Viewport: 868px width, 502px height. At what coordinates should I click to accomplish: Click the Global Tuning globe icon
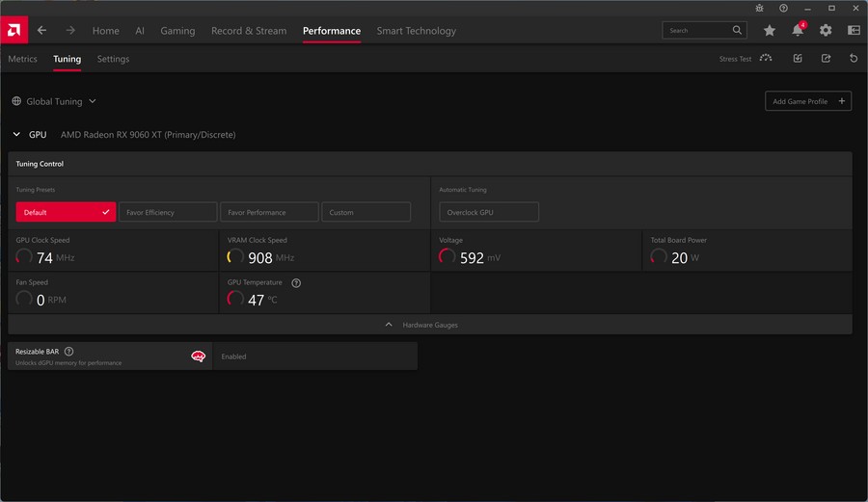(x=16, y=101)
